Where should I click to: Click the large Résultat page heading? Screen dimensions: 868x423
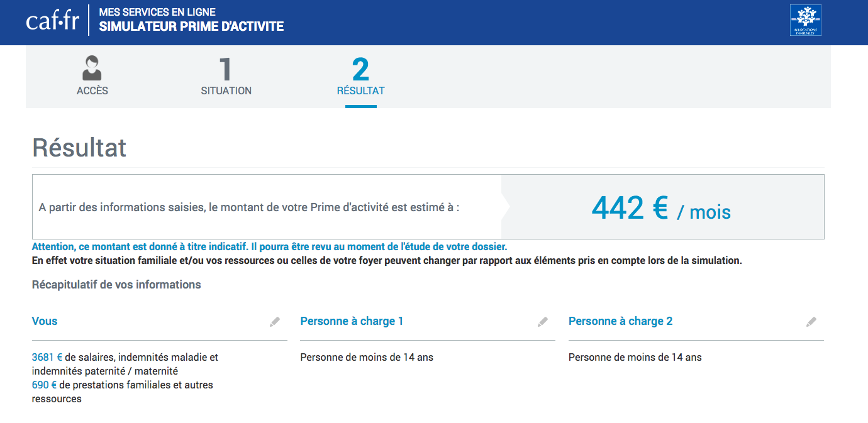pyautogui.click(x=79, y=148)
